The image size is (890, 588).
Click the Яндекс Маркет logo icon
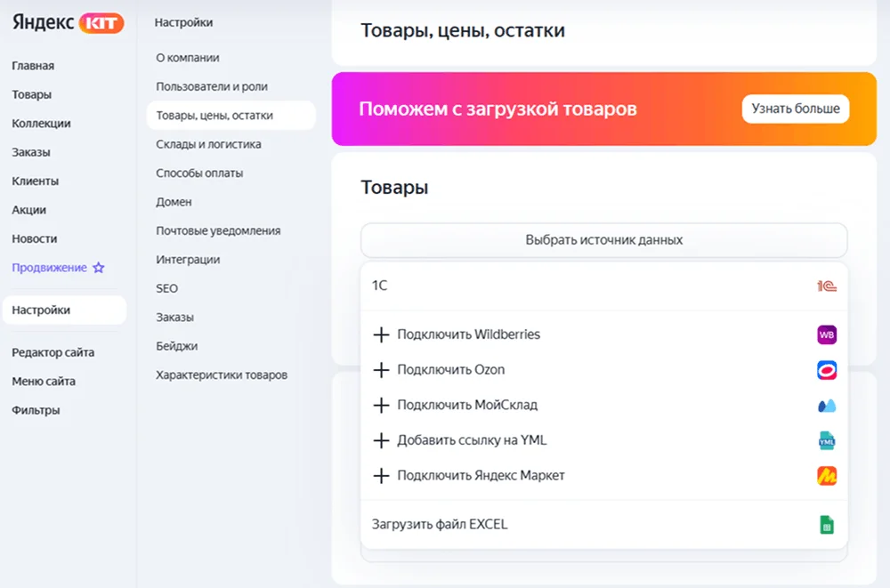pyautogui.click(x=827, y=476)
